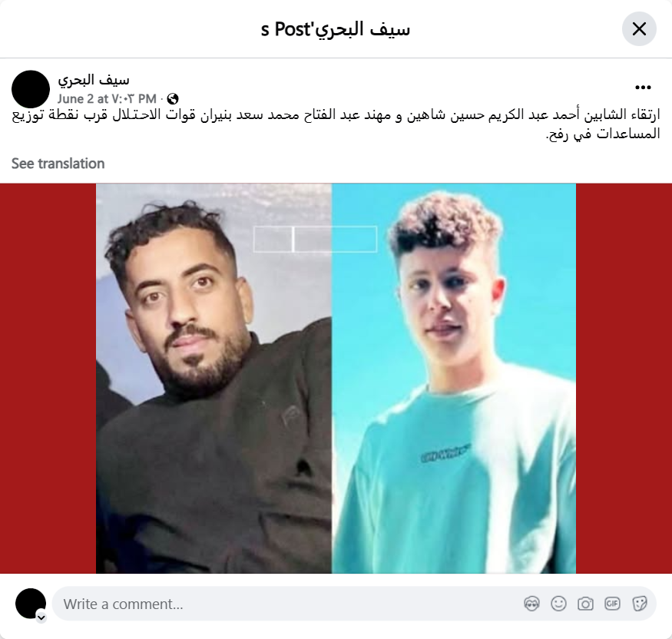The height and width of the screenshot is (639, 672).
Task: Open the three-dot post options menu
Action: [x=643, y=88]
